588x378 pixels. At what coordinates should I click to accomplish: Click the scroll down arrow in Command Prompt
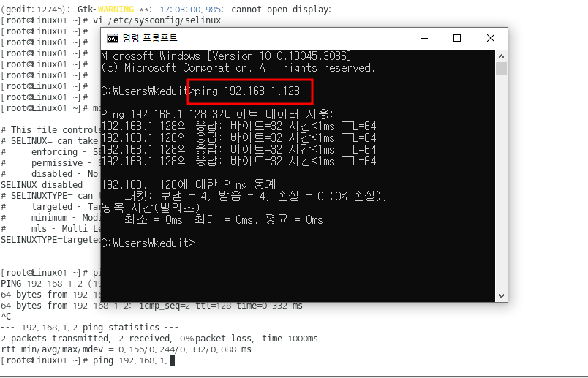pos(502,296)
